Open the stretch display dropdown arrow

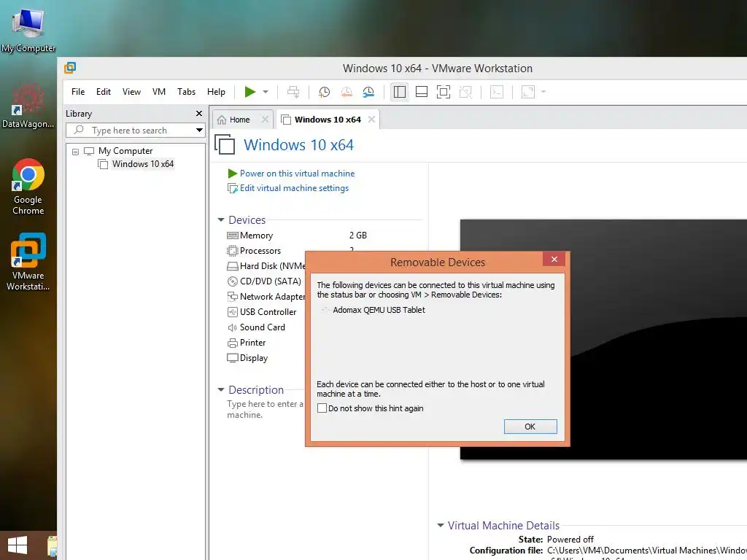pyautogui.click(x=543, y=91)
